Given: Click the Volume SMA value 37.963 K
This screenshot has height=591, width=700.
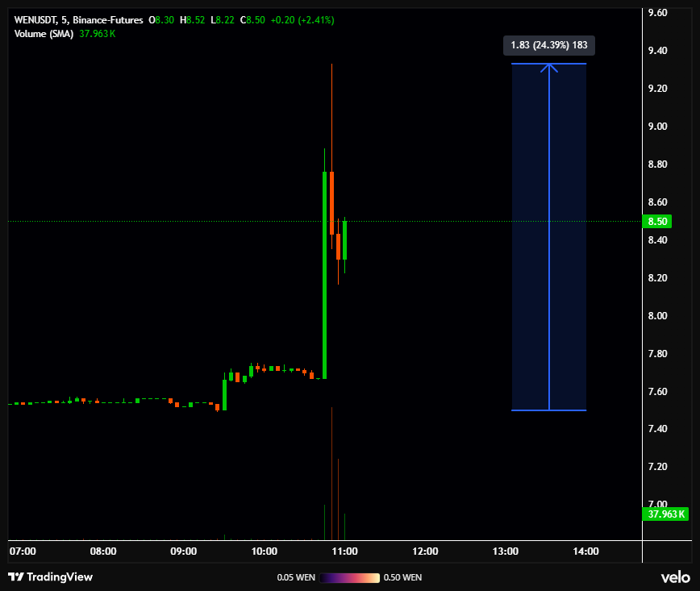Looking at the screenshot, I should [98, 34].
